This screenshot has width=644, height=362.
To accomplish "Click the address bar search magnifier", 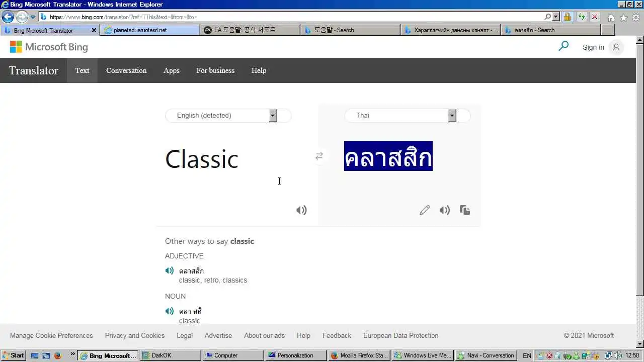I will pos(548,17).
